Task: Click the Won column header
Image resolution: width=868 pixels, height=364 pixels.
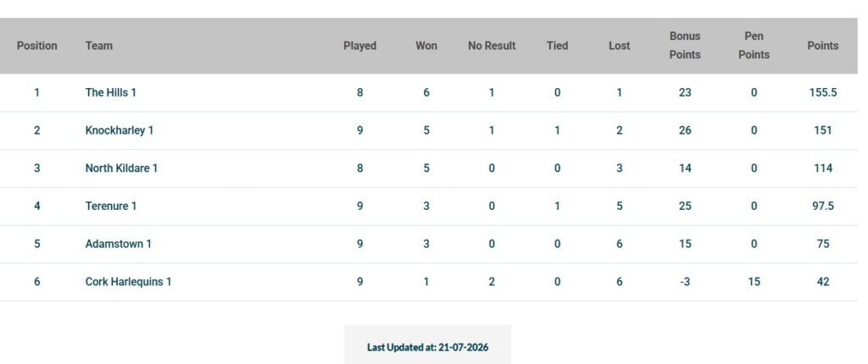Action: (x=426, y=46)
